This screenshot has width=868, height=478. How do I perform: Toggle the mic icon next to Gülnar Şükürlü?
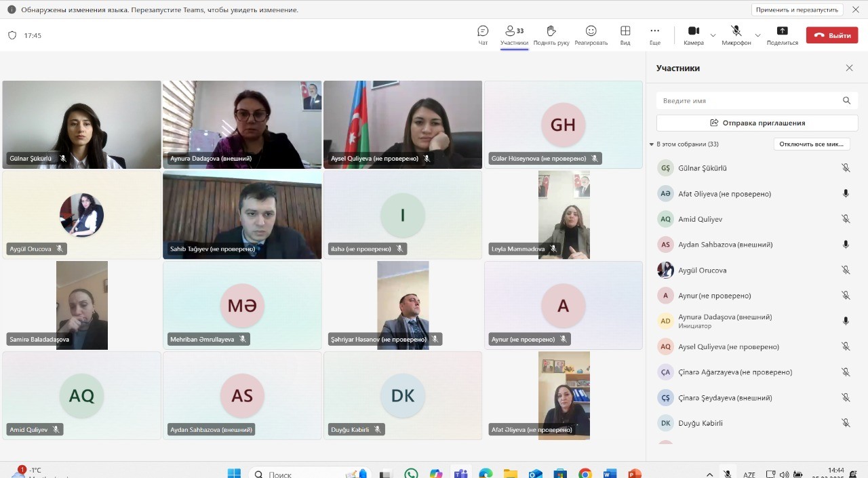(x=846, y=168)
